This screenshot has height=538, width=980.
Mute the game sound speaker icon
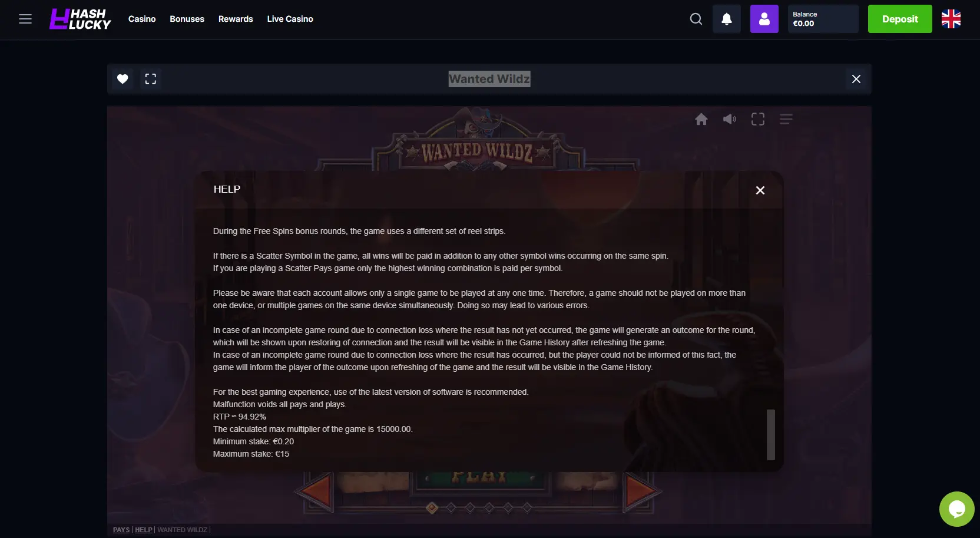coord(730,120)
